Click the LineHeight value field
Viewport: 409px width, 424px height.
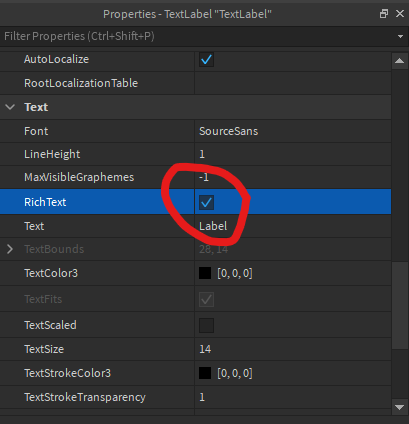[293, 154]
